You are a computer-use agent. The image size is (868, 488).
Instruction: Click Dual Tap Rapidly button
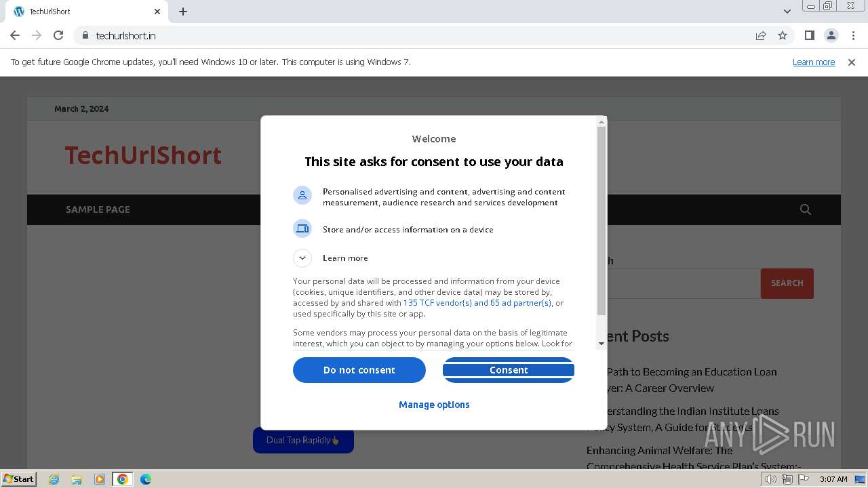pos(303,440)
